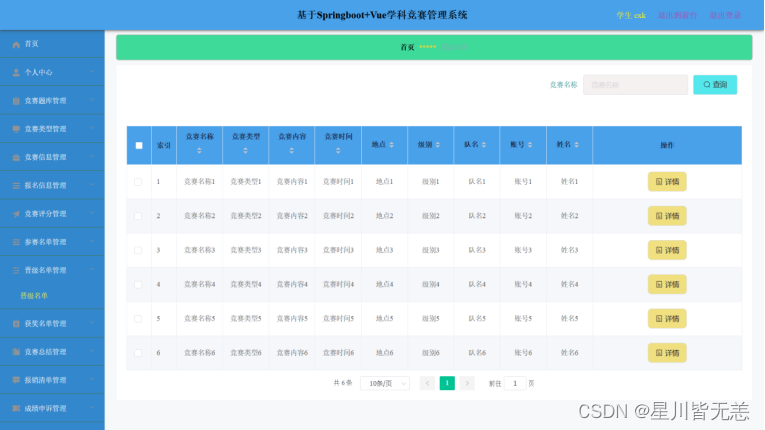Sort by 地点 column arrows

(x=391, y=144)
